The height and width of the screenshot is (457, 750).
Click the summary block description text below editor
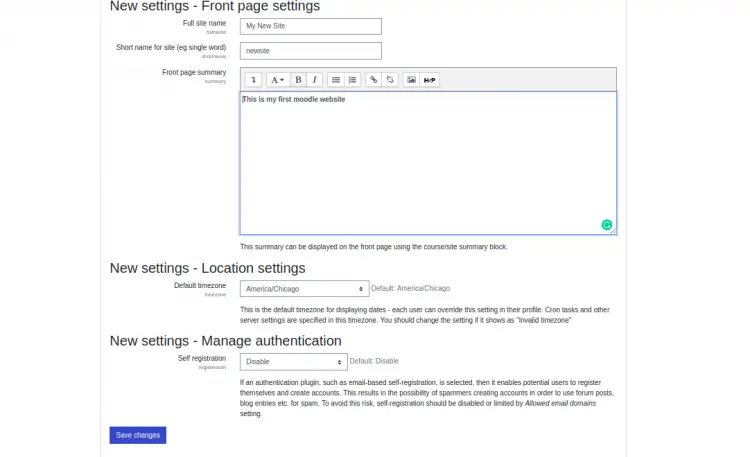point(374,247)
